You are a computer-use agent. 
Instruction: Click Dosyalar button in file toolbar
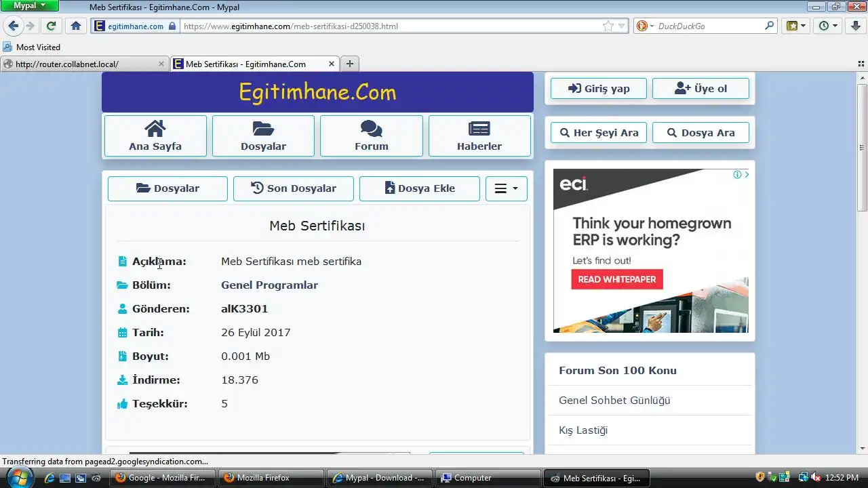coord(167,188)
